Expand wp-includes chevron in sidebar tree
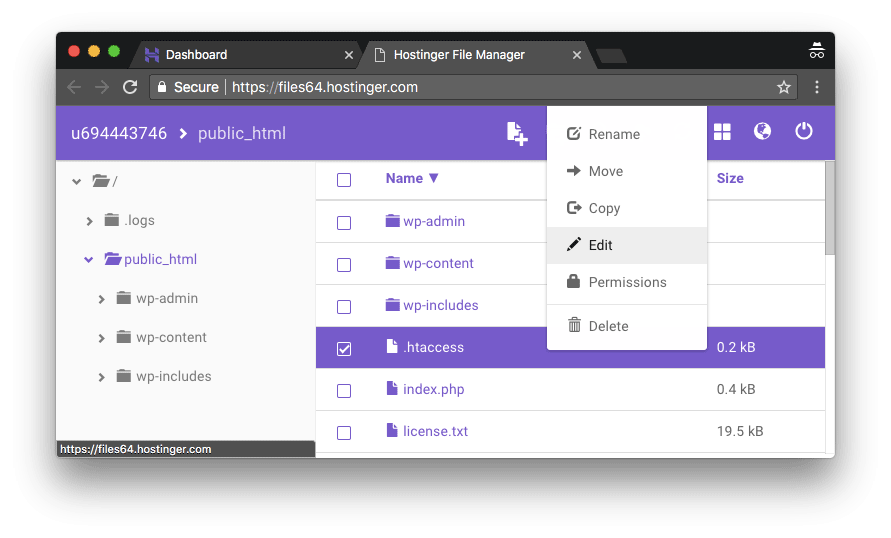This screenshot has width=891, height=538. 101,377
